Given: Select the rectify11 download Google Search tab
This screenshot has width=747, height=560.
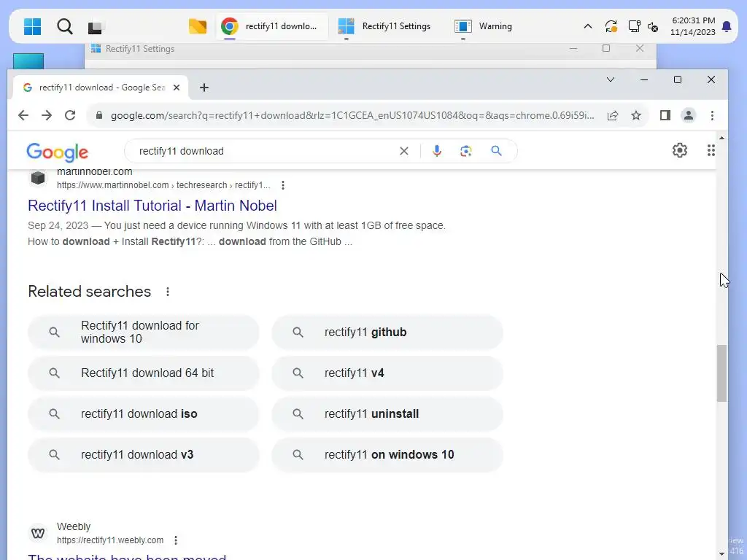Looking at the screenshot, I should pos(101,87).
